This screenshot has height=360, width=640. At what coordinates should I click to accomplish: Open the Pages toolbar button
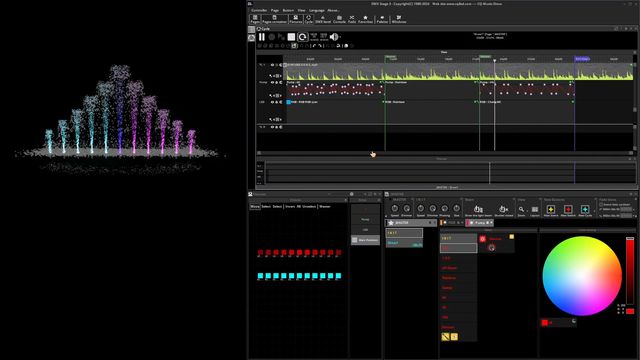[255, 19]
